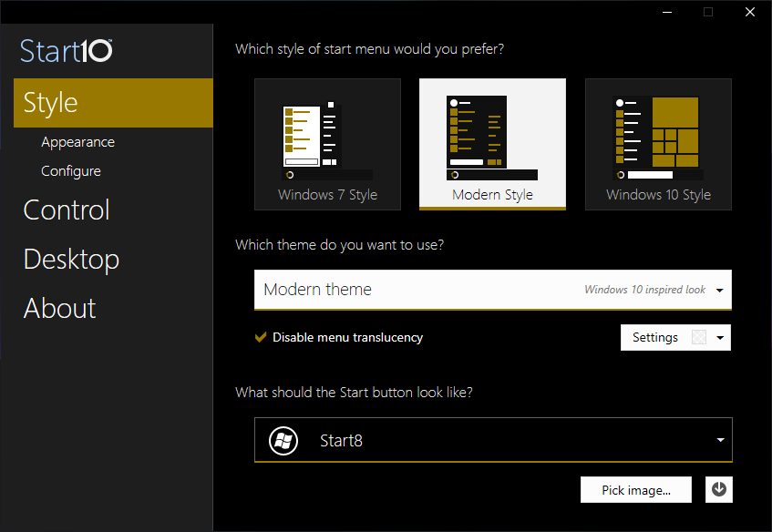Click the Start8 round Windows logo icon
The height and width of the screenshot is (532, 772).
pyautogui.click(x=283, y=441)
